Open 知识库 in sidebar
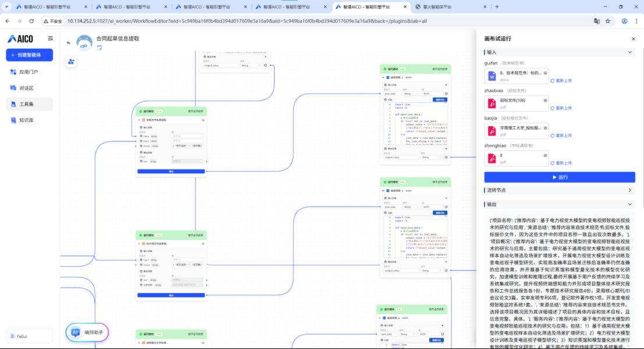Viewport: 644px width, 349px height. coord(29,120)
